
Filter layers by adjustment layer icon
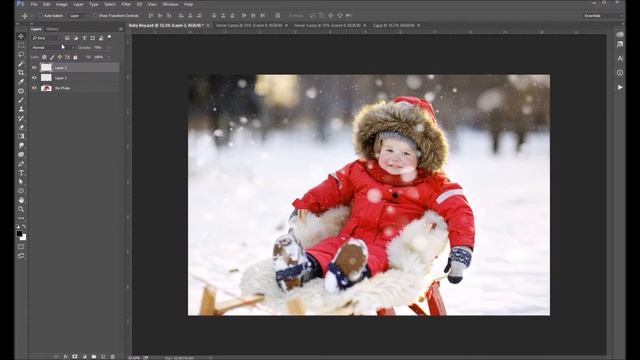(76, 38)
